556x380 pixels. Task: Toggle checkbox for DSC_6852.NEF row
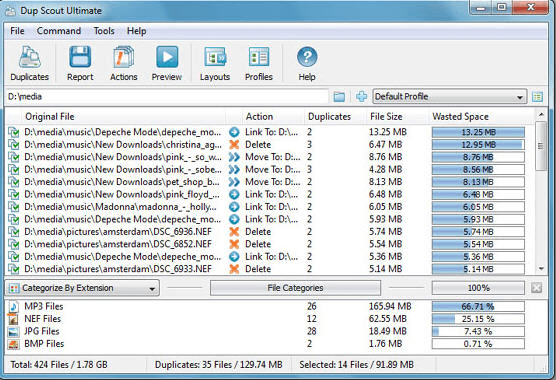tap(13, 244)
